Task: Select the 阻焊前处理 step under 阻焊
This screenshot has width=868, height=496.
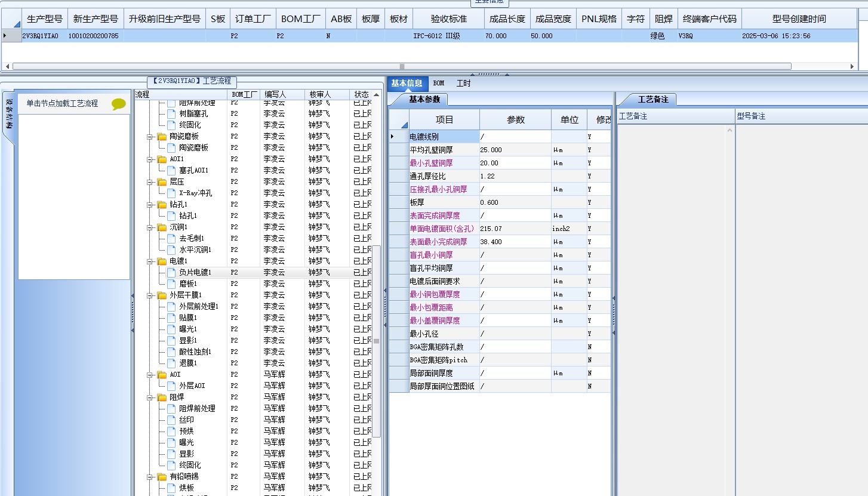Action: pos(197,409)
